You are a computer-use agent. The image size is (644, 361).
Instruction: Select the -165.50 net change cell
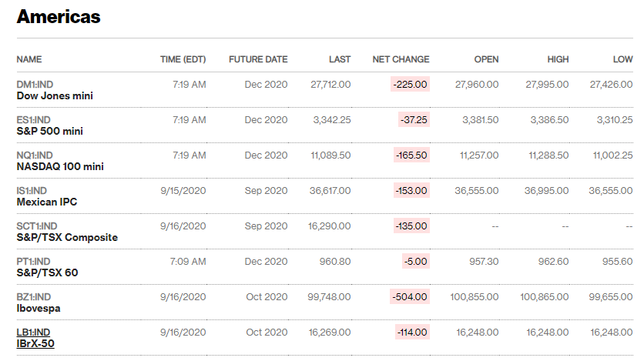click(x=411, y=155)
